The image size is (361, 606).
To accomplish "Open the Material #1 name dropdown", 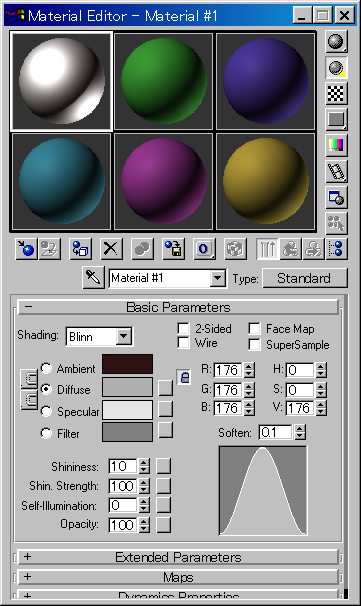I will coord(218,278).
